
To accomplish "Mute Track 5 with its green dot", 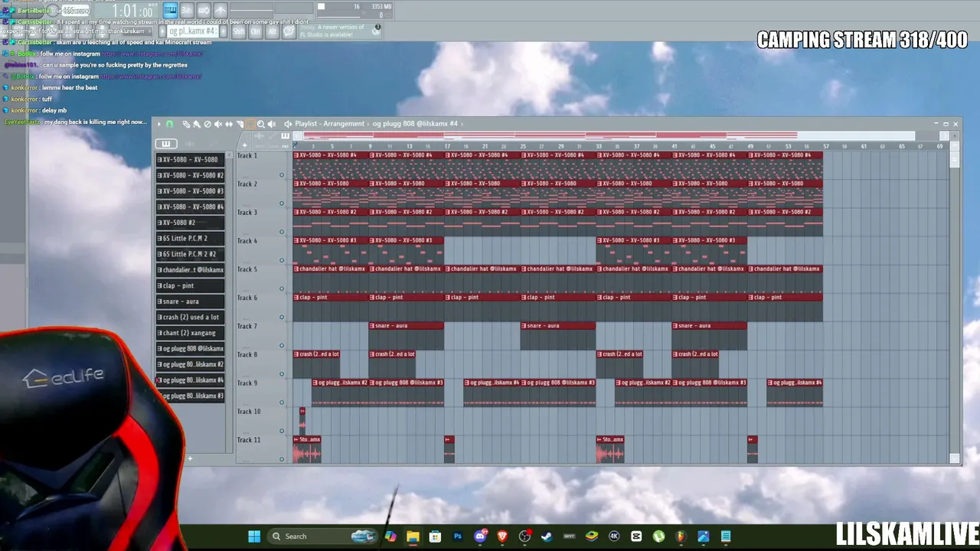I will coord(282,289).
